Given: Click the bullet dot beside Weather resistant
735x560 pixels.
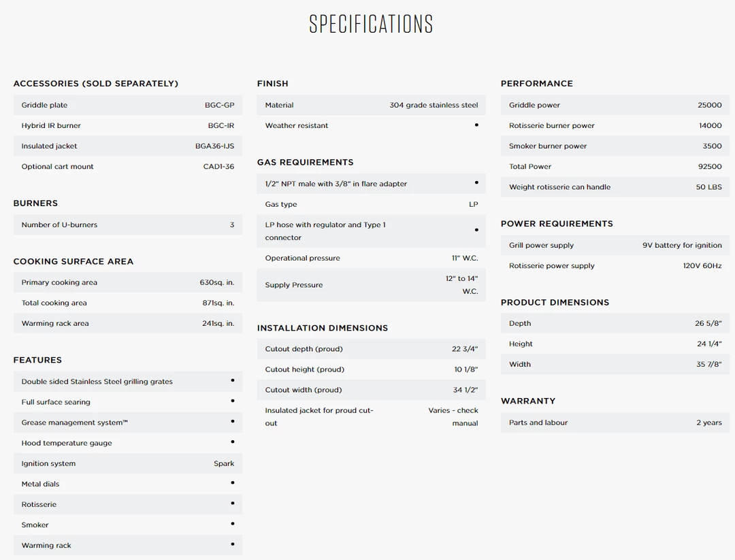Looking at the screenshot, I should tap(476, 125).
